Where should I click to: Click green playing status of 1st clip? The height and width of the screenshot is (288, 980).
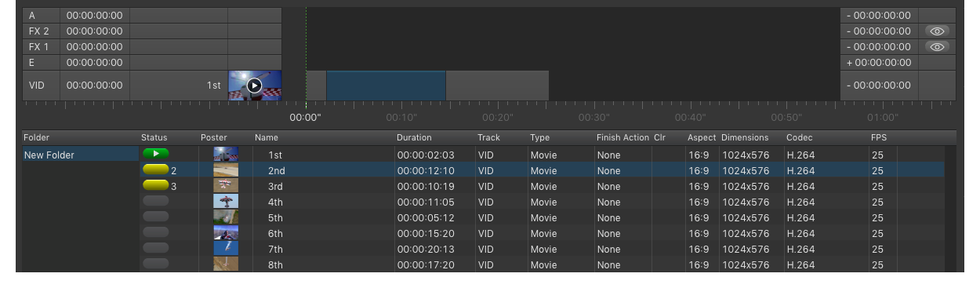coord(155,155)
